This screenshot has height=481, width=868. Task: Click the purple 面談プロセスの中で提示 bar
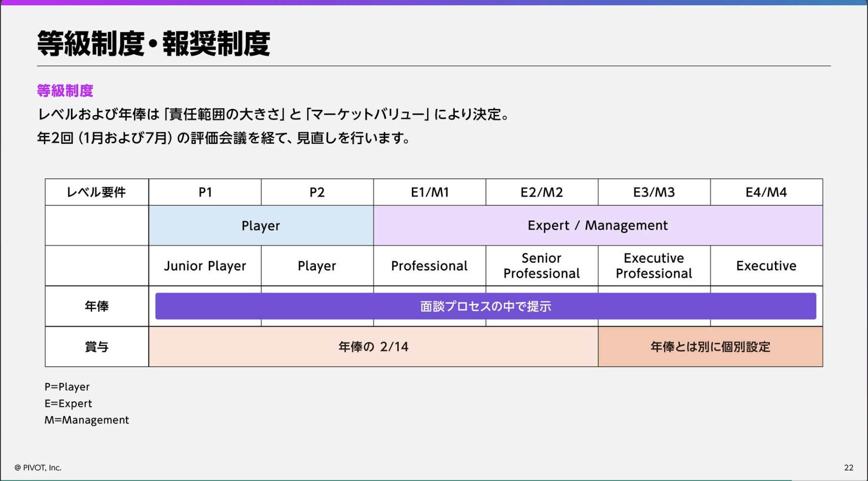click(x=485, y=306)
